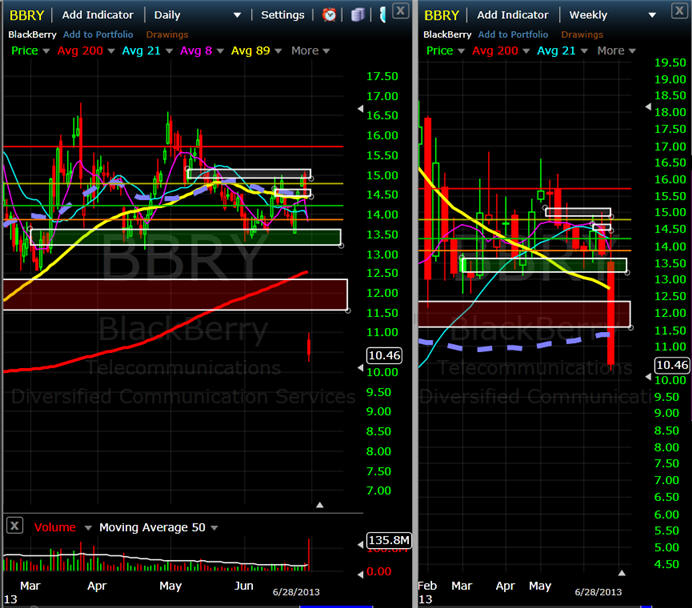Click the up arrow under the daily price scale
Screen dimensions: 692x608
[x=319, y=505]
